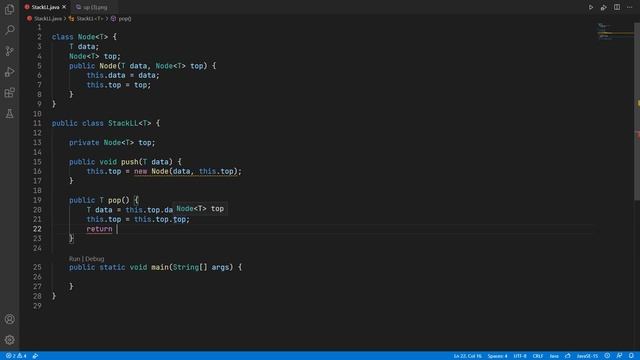
Task: Open the Extensions view
Action: click(9, 93)
